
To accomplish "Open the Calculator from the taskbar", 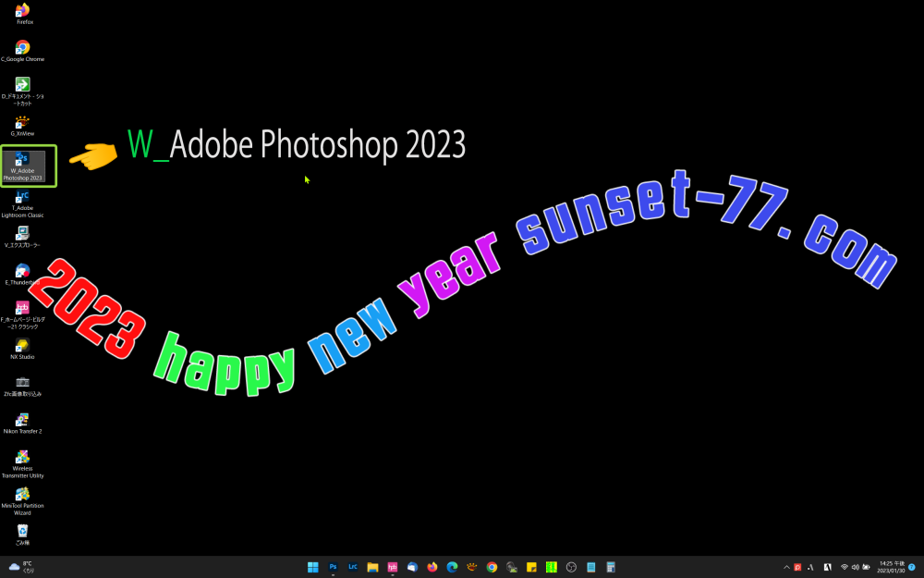I will [x=611, y=568].
